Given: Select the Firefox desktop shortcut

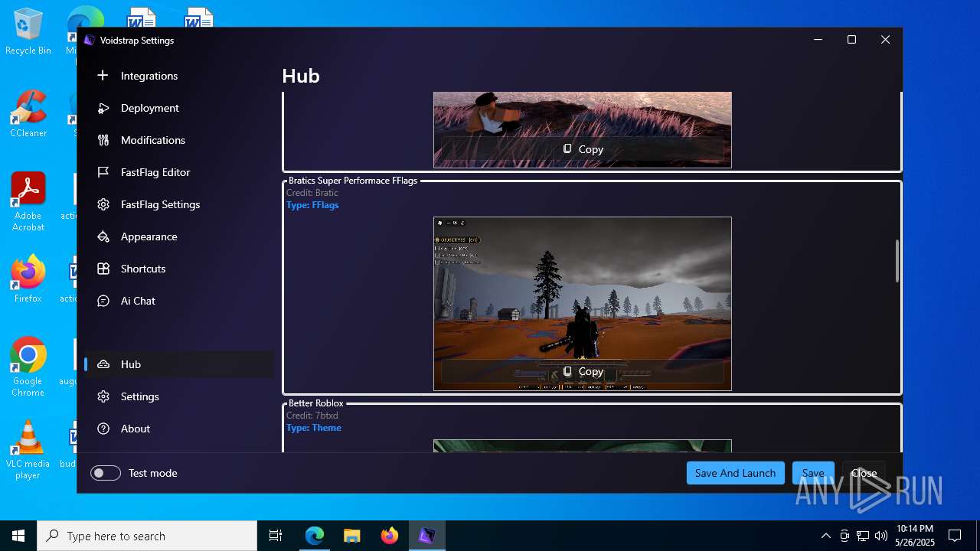Looking at the screenshot, I should pos(28,279).
